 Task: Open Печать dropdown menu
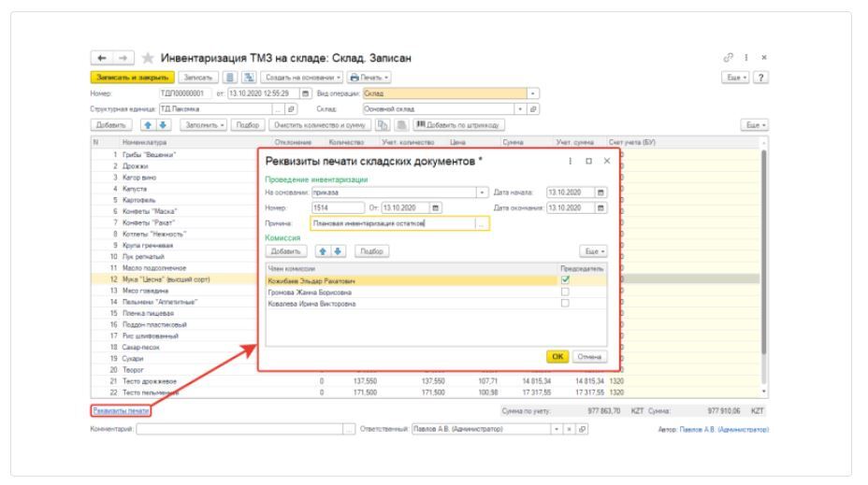pos(369,78)
